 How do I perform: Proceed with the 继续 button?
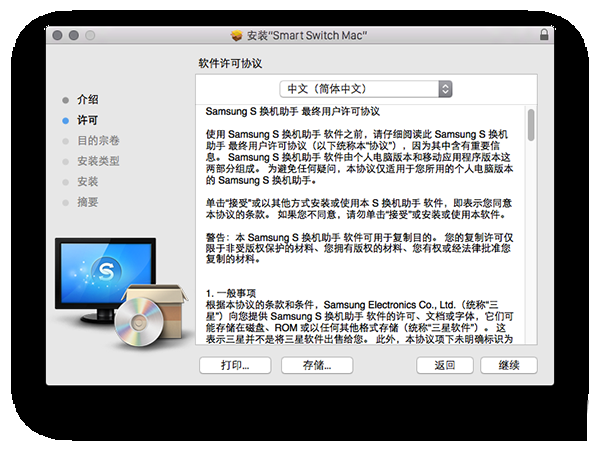(509, 365)
